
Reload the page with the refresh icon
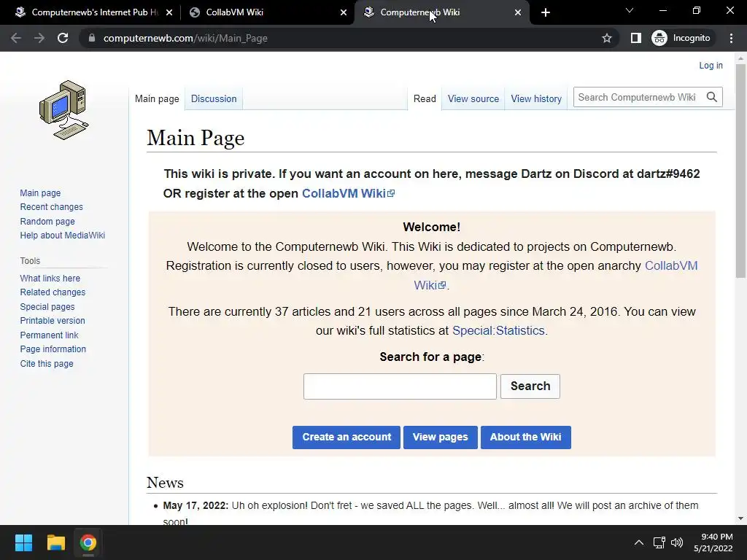point(63,38)
